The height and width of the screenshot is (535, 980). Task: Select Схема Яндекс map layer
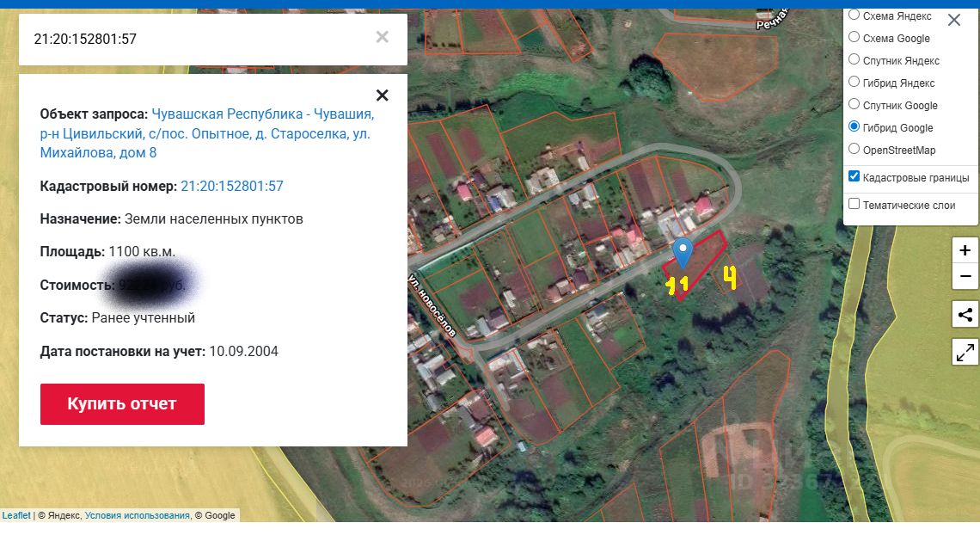pos(854,15)
